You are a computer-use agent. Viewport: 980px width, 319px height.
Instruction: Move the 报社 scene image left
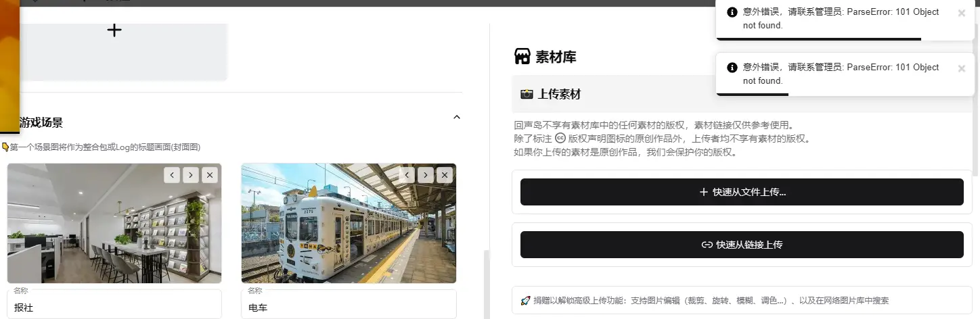tap(173, 175)
